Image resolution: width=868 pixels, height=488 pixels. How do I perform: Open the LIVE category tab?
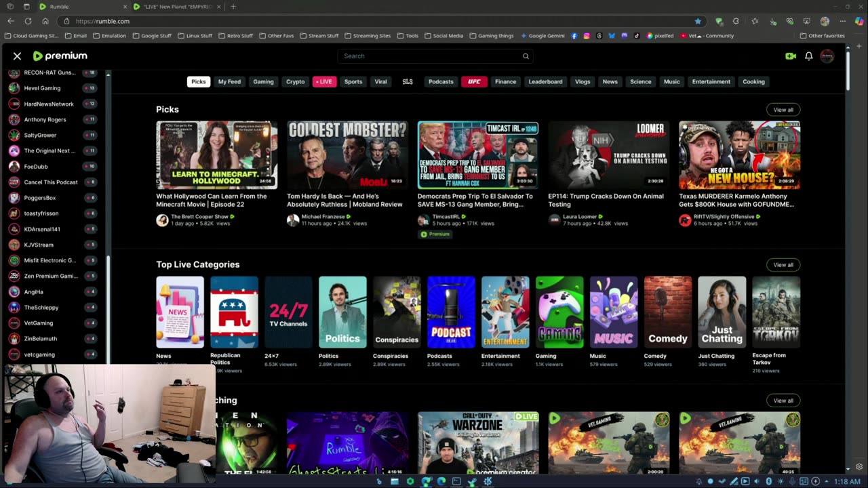click(x=324, y=81)
